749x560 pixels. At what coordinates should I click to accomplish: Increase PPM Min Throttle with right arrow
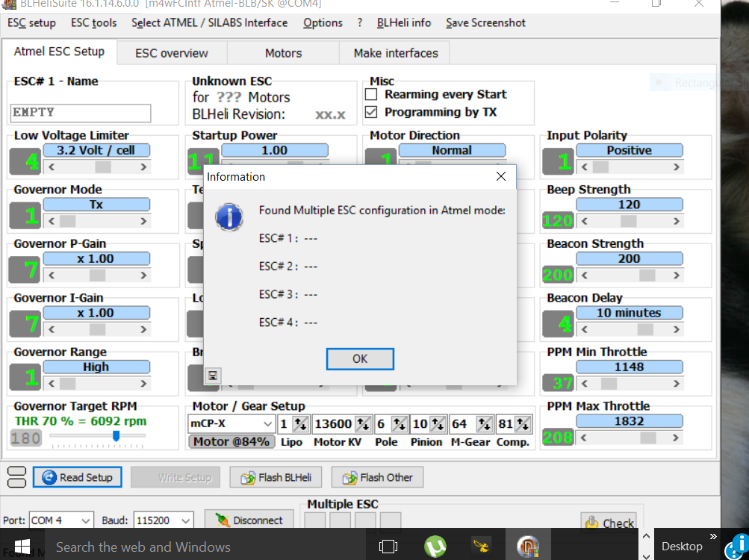pos(677,383)
